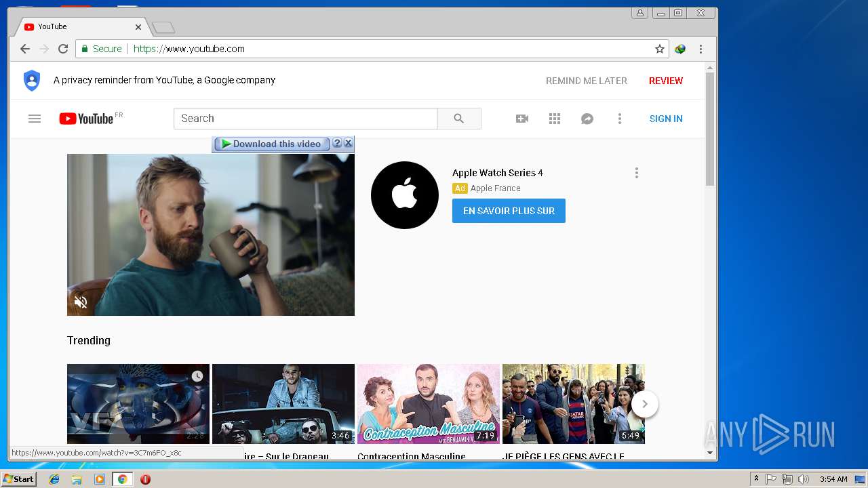Open the 5:49 trending video thumbnail
Screen dimensions: 868x488
tap(574, 404)
